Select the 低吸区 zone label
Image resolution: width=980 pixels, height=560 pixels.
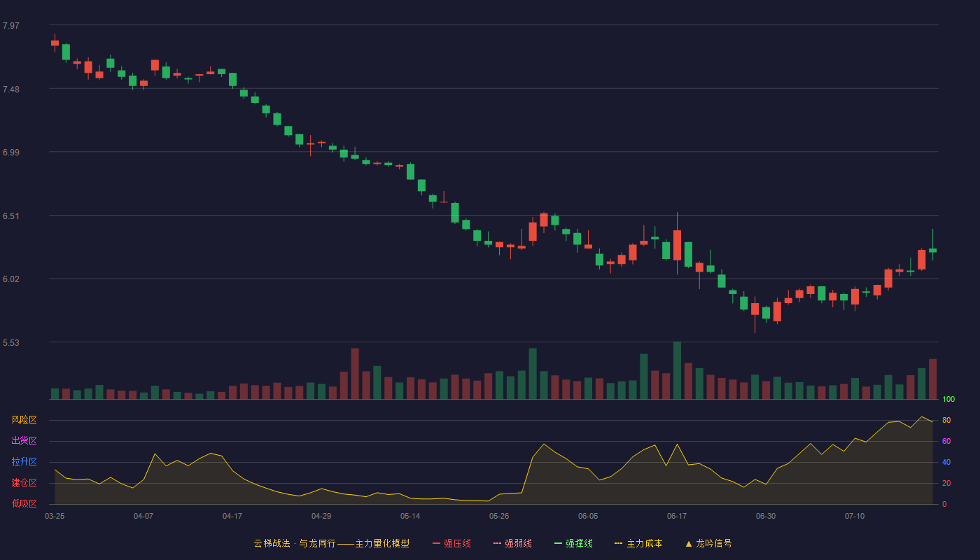pos(24,503)
